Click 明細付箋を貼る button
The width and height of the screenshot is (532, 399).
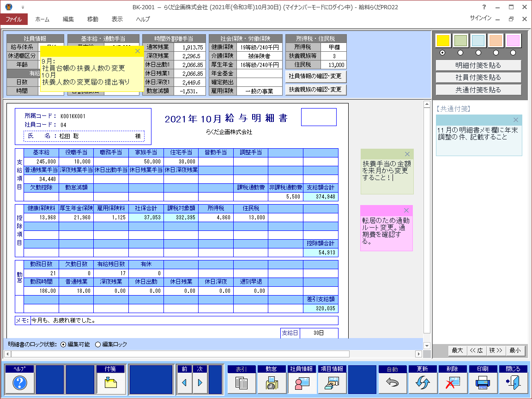point(478,66)
